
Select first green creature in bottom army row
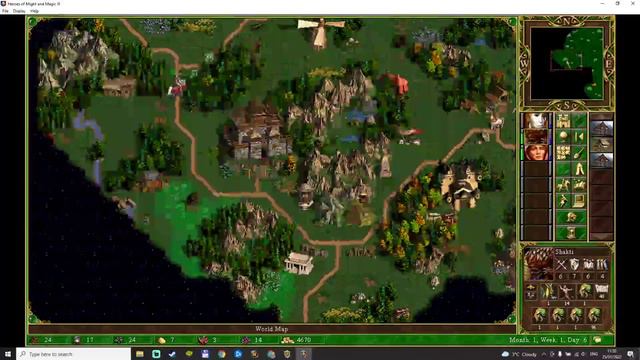coord(540,316)
